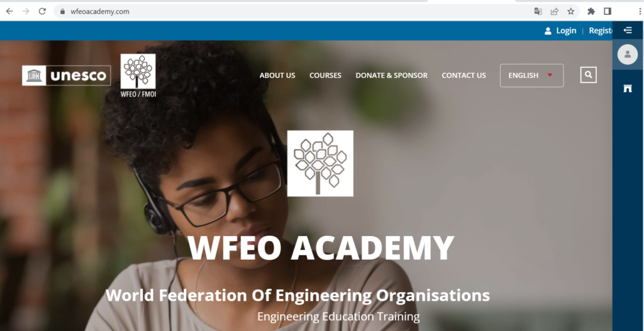
Task: Open the translate page icon
Action: (538, 11)
